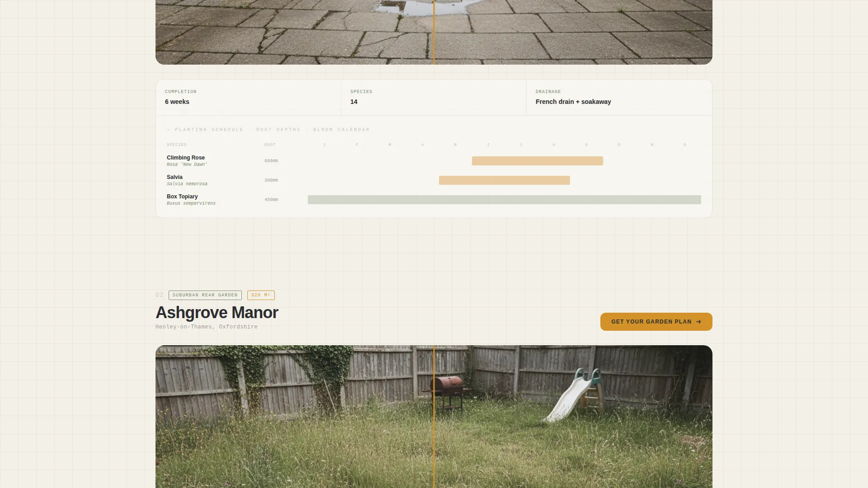
Task: Click the Salvia species name
Action: coord(175,177)
